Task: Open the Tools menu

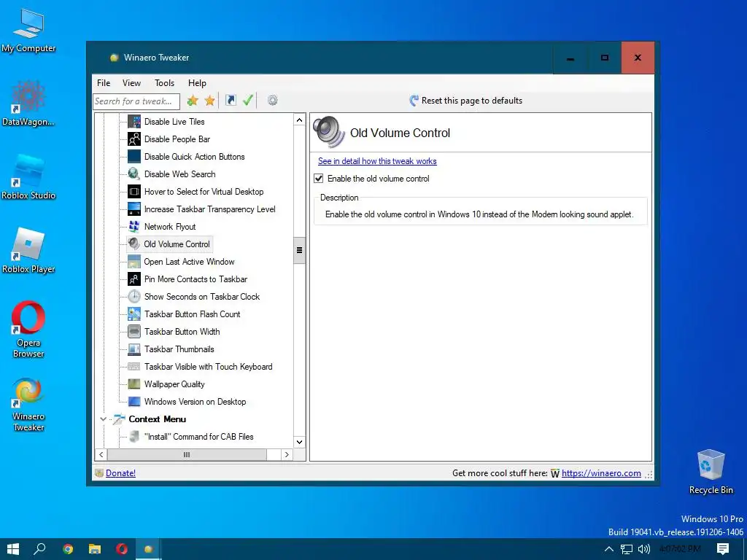Action: [164, 83]
